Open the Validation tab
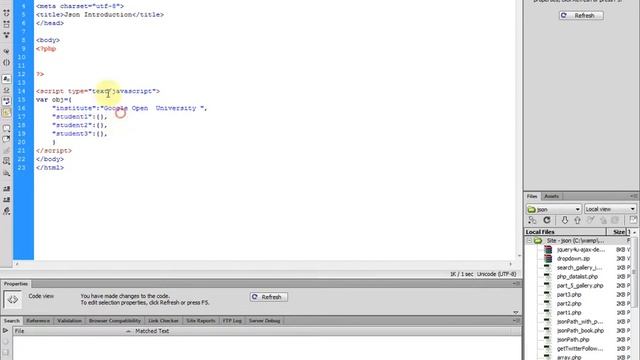Viewport: 640px width, 360px height. (x=69, y=321)
